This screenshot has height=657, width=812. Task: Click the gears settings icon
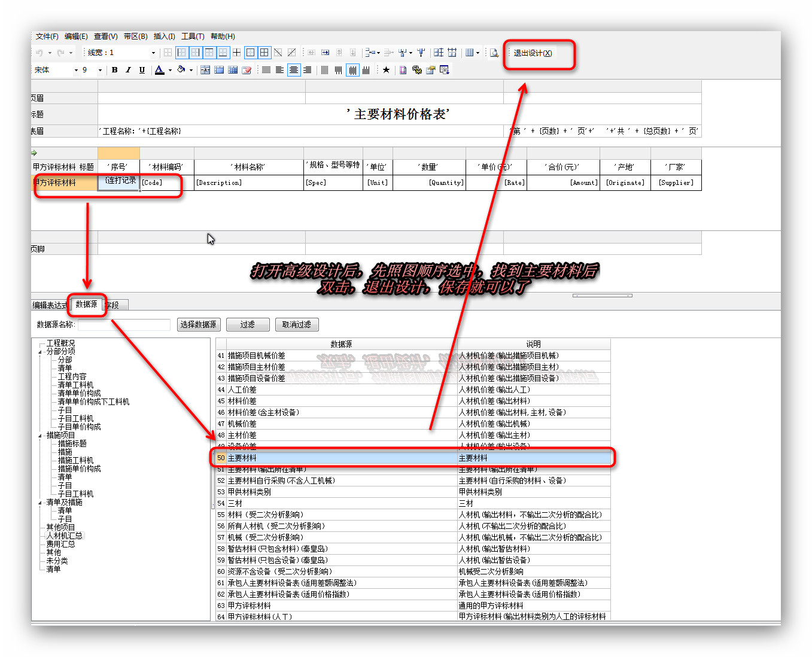point(417,70)
